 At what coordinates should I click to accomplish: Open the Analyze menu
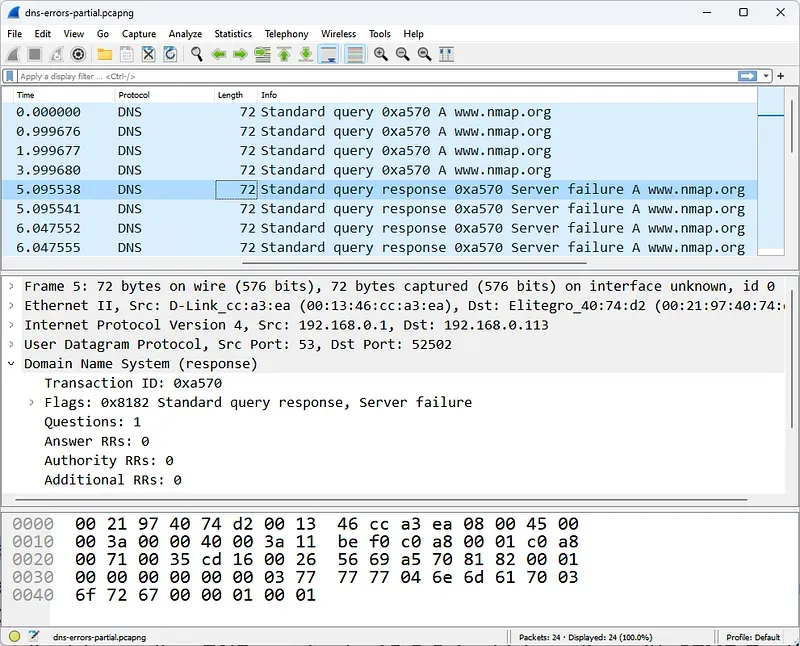(x=185, y=34)
